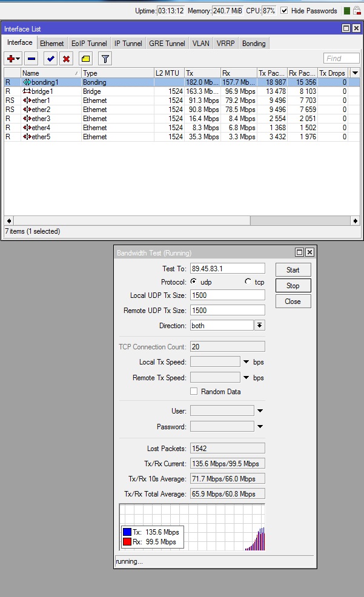Click the bridge1 interface icon
Viewport: 364px width, 597px height.
27,91
